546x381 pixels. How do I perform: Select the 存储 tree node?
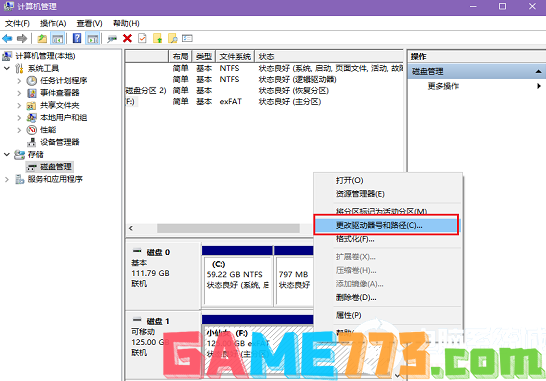click(36, 155)
